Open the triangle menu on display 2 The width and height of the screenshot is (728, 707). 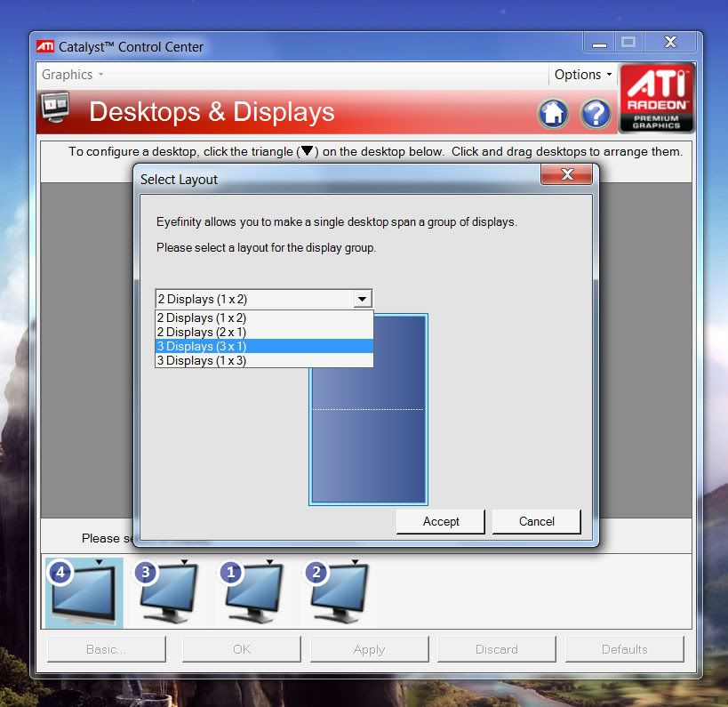coord(356,562)
